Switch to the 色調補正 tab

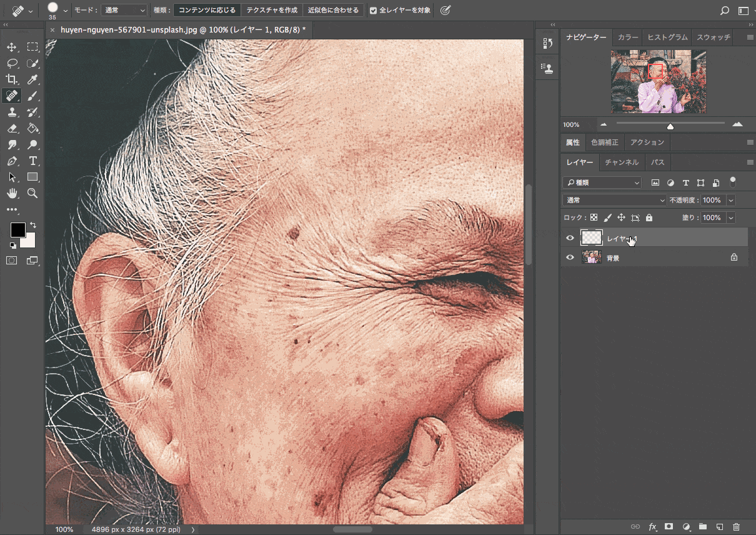click(604, 142)
